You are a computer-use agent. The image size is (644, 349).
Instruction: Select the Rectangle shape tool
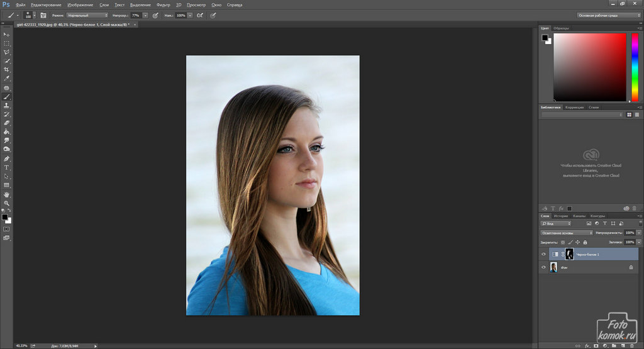6,185
